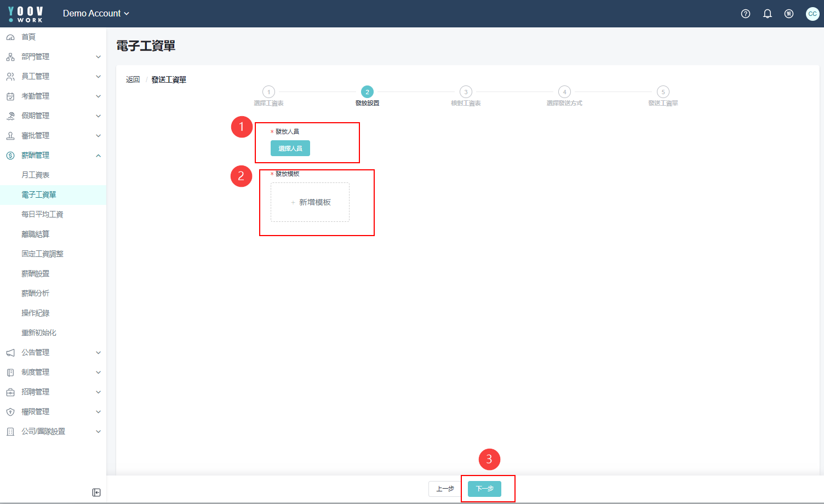
Task: Go back with the 上一步 button
Action: (445, 489)
